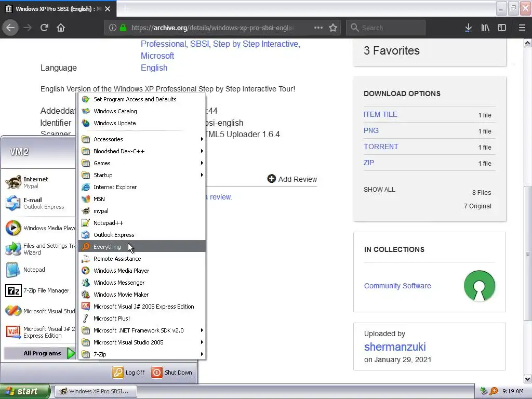Toggle the sidebar view icon
Viewport: 532px width, 399px height.
pyautogui.click(x=502, y=28)
